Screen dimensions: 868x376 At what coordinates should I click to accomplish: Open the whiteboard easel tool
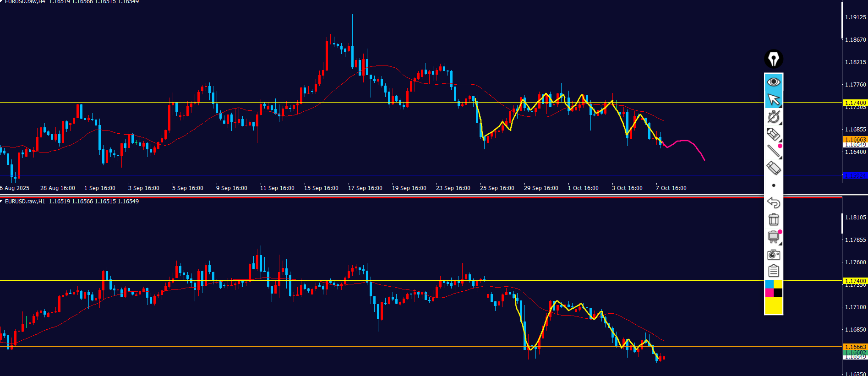tap(774, 237)
